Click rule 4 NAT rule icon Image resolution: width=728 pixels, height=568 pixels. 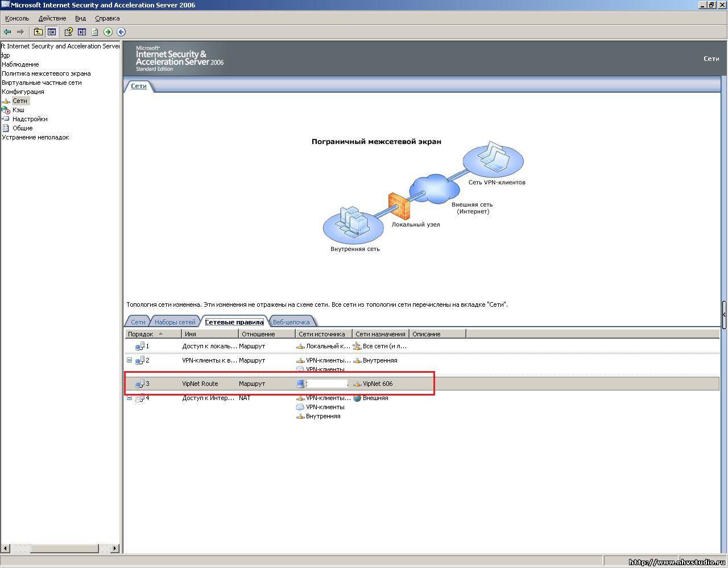(140, 398)
